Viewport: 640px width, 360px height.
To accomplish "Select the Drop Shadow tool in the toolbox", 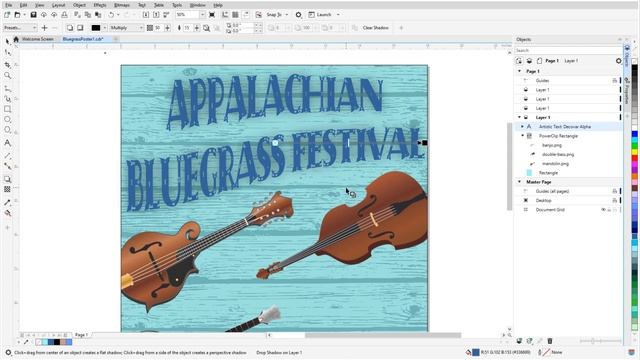I will tap(7, 179).
